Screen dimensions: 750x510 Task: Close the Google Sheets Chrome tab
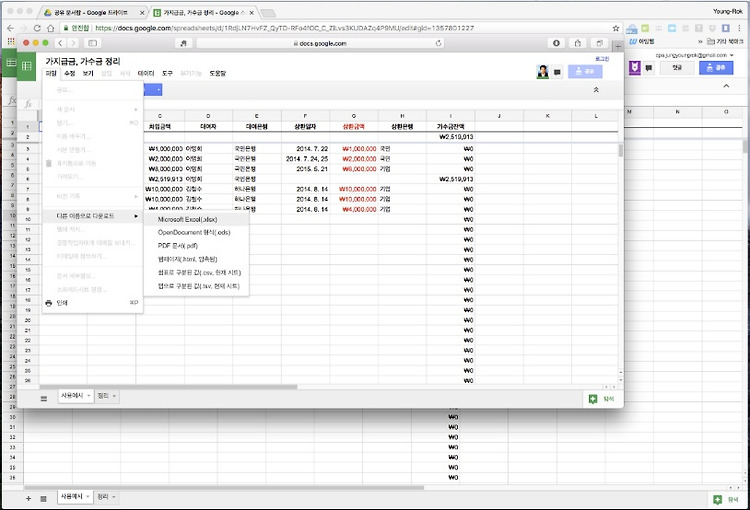[252, 13]
